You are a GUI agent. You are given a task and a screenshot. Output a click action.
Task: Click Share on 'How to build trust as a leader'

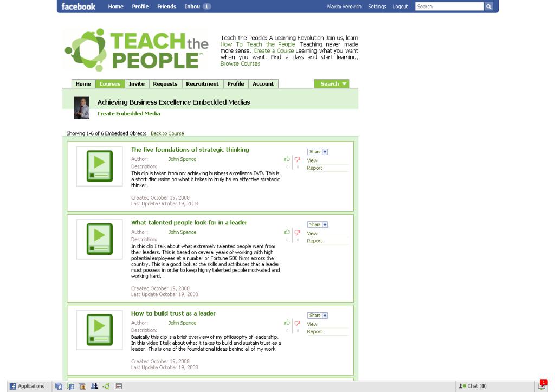pyautogui.click(x=315, y=315)
